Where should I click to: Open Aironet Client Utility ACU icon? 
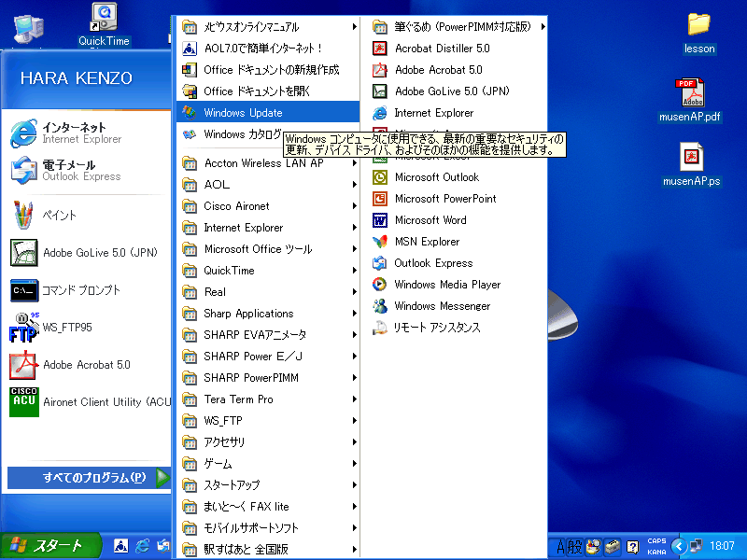[x=24, y=402]
